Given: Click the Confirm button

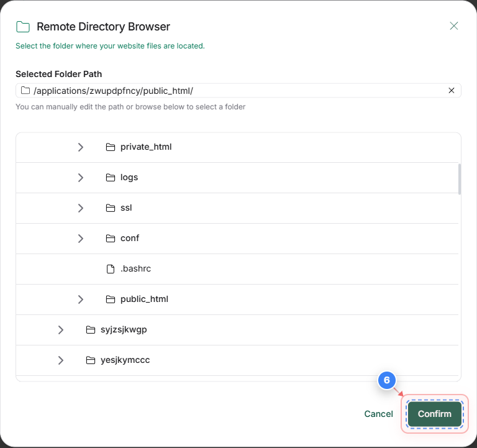Looking at the screenshot, I should click(x=434, y=414).
